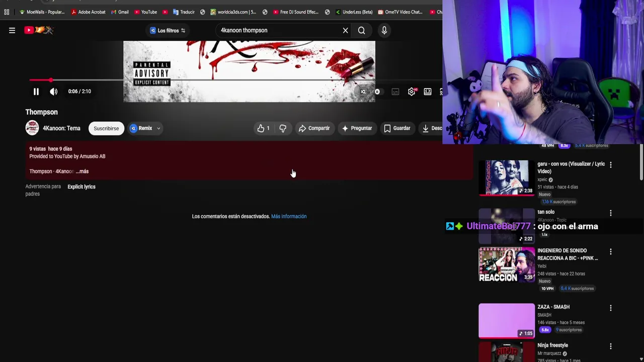The width and height of the screenshot is (644, 362).
Task: Save video with Guardar
Action: click(x=397, y=128)
